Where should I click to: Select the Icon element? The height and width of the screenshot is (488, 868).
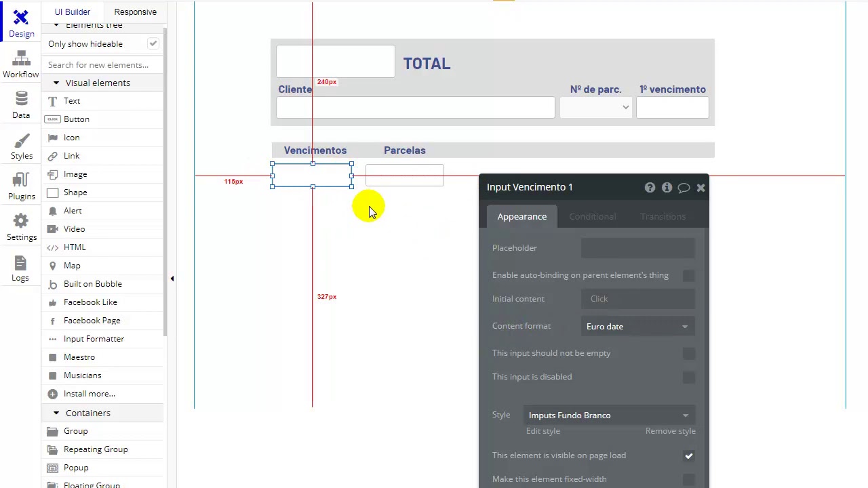click(71, 138)
